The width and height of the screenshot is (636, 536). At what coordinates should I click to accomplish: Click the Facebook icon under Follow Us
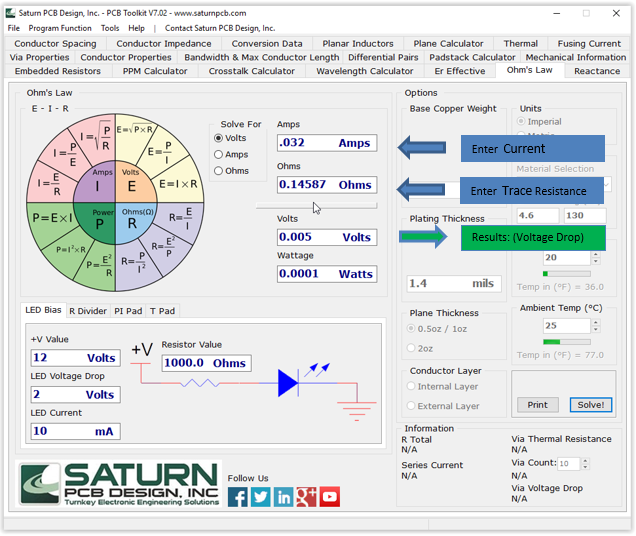(238, 497)
